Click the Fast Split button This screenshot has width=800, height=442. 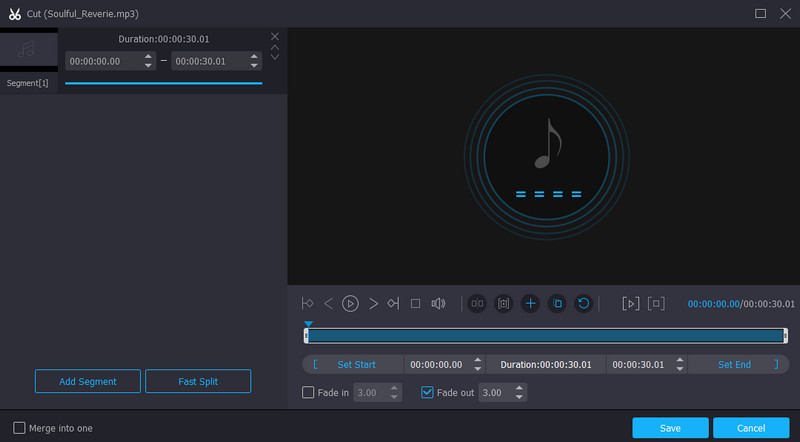coord(198,381)
